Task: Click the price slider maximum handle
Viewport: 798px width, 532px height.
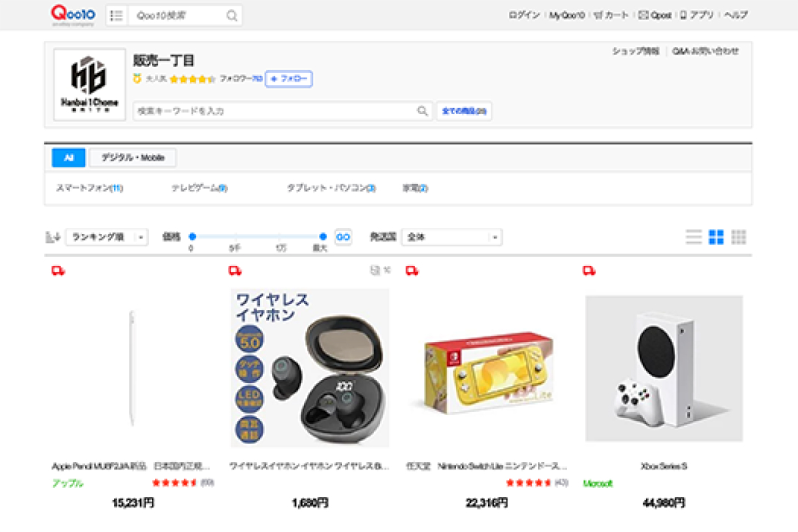Action: coord(323,237)
